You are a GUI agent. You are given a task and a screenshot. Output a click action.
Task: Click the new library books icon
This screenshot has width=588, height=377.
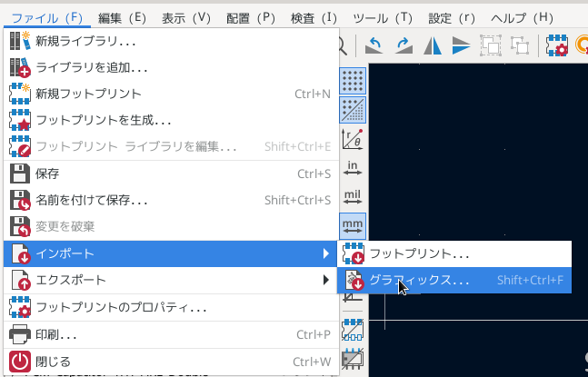point(20,41)
